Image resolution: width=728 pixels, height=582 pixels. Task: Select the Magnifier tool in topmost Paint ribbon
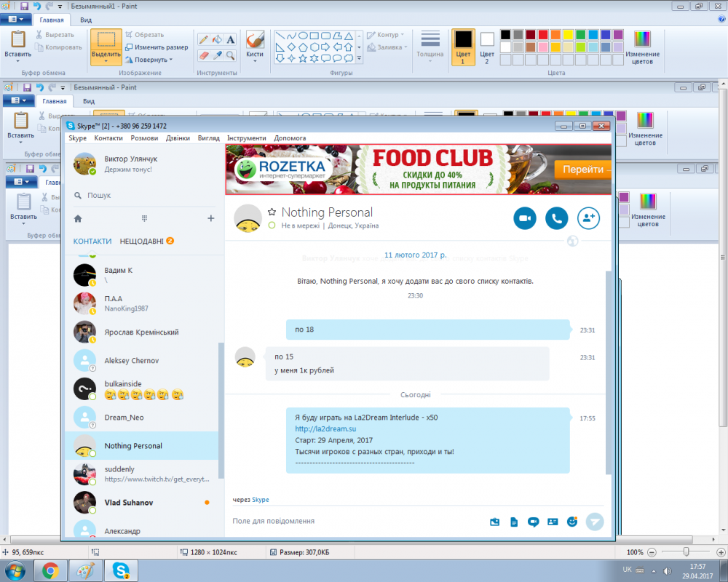click(x=231, y=55)
